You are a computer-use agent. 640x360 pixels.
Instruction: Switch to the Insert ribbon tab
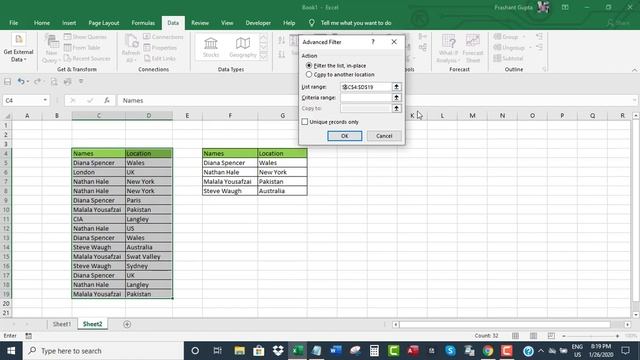click(69, 23)
